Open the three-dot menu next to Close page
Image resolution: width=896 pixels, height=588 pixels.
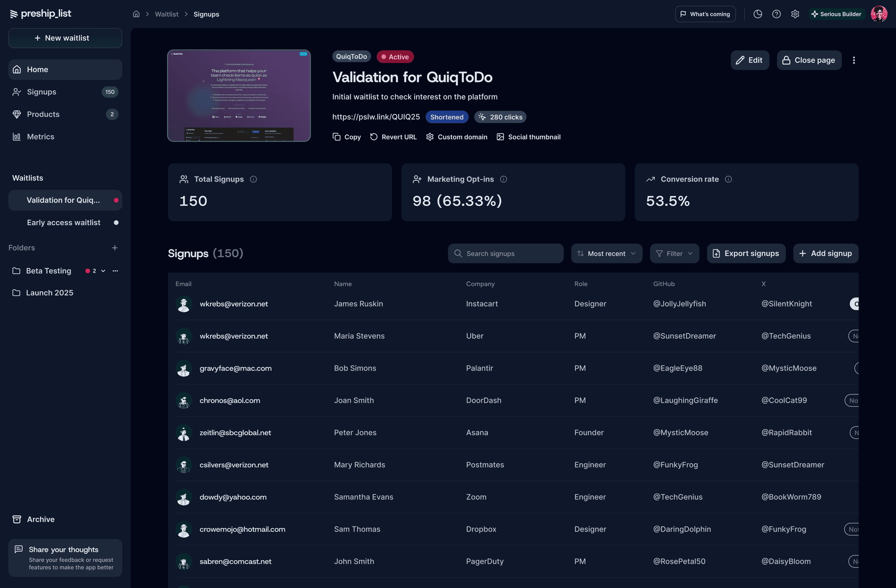click(854, 60)
